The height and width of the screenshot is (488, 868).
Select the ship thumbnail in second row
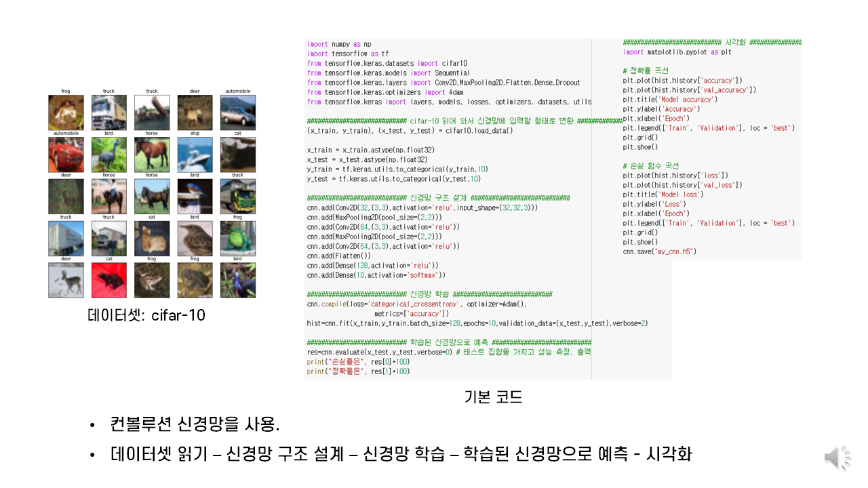pos(195,155)
